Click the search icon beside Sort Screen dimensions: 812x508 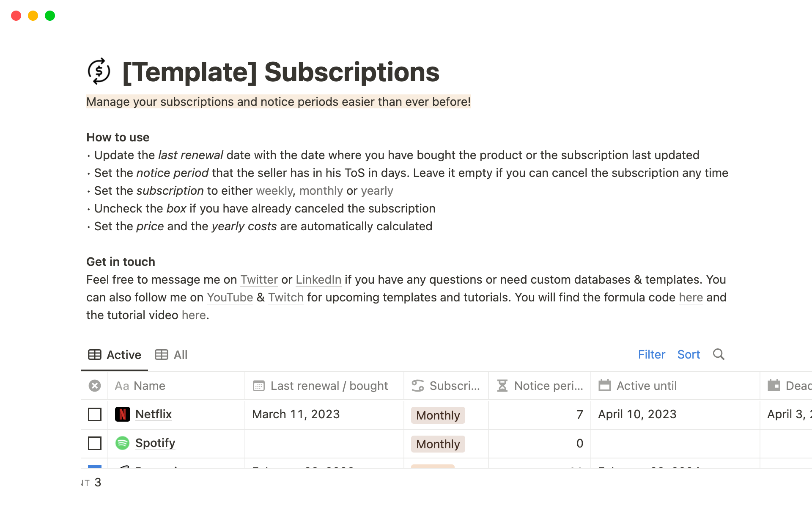[x=719, y=355]
